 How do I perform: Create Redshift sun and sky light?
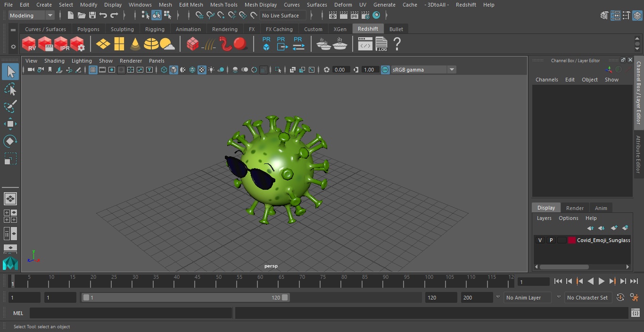[x=167, y=44]
